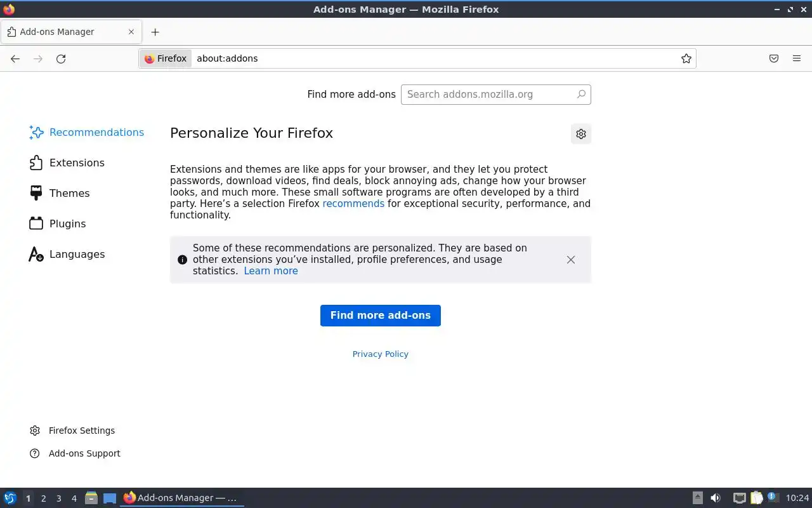The height and width of the screenshot is (508, 812).
Task: Go to the Languages category
Action: (67, 254)
